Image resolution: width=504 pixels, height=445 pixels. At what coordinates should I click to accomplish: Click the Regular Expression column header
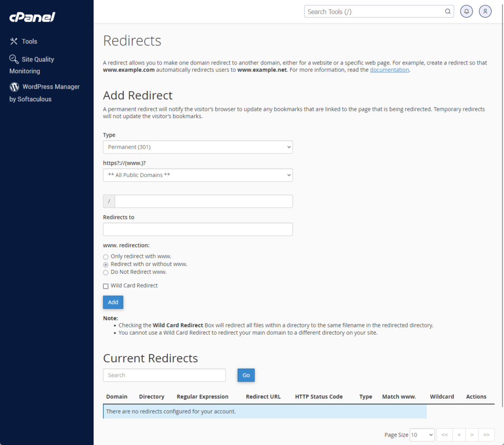pos(202,396)
